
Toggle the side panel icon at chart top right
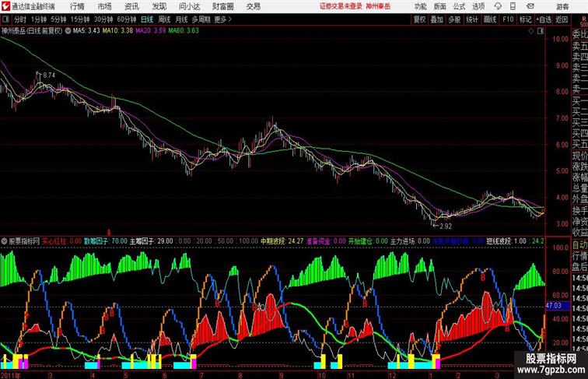541,31
